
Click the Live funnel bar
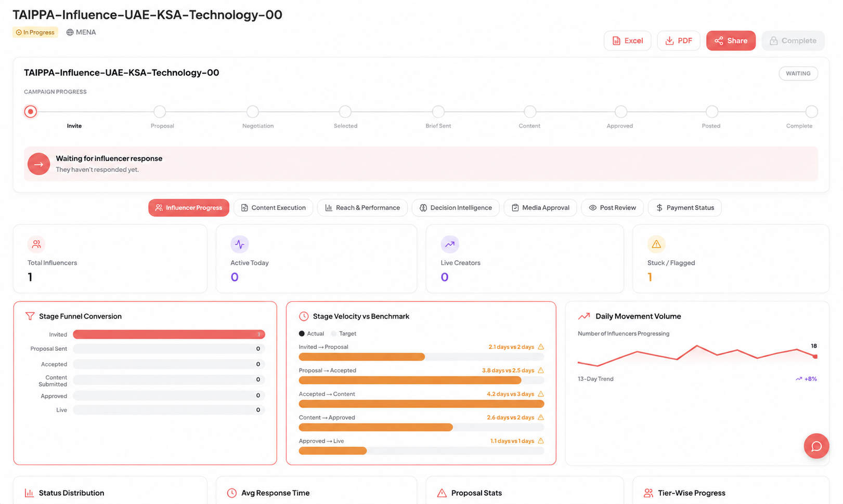point(169,410)
